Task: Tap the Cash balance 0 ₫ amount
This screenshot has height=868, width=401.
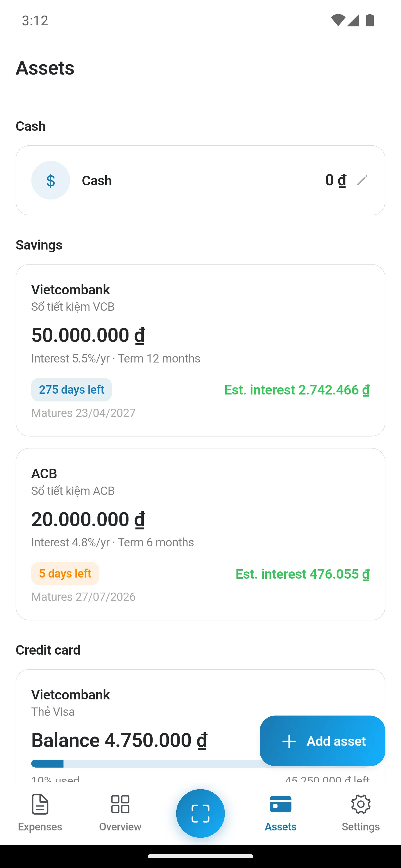Action: [336, 180]
